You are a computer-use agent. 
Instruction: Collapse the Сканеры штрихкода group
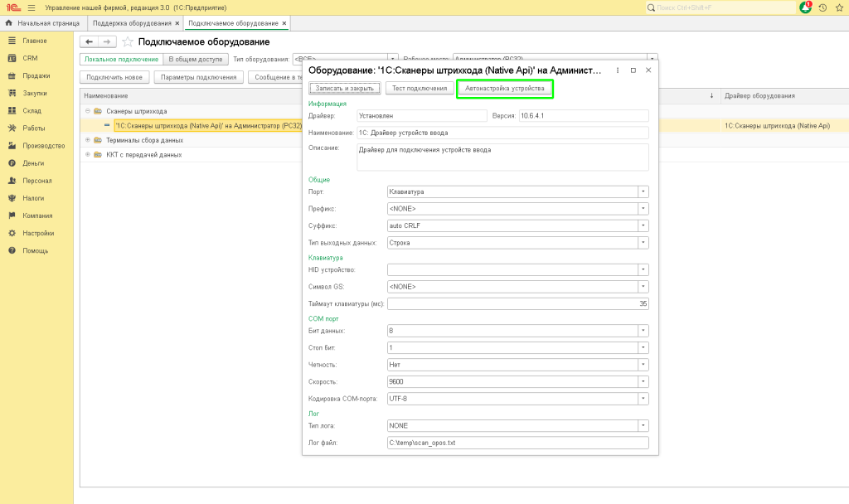pyautogui.click(x=86, y=111)
